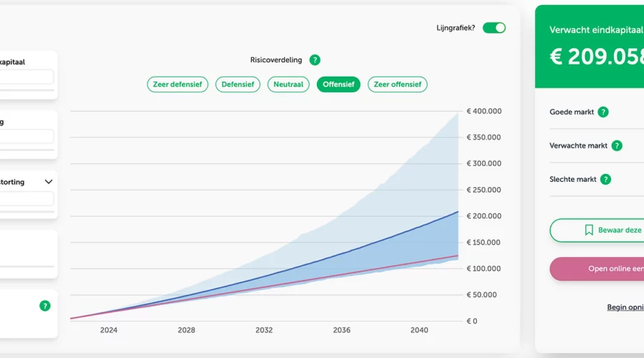Select the Zeer offensief risk option
Image resolution: width=644 pixels, height=358 pixels.
tap(397, 84)
